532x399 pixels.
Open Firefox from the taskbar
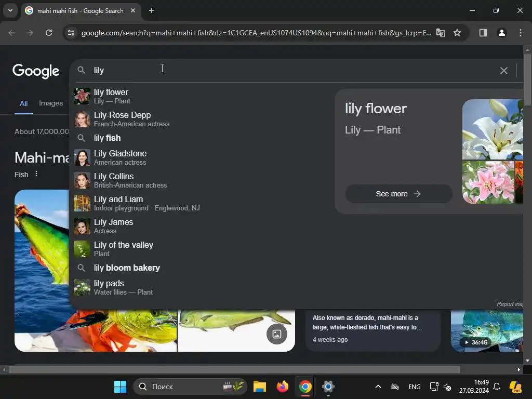tap(282, 387)
